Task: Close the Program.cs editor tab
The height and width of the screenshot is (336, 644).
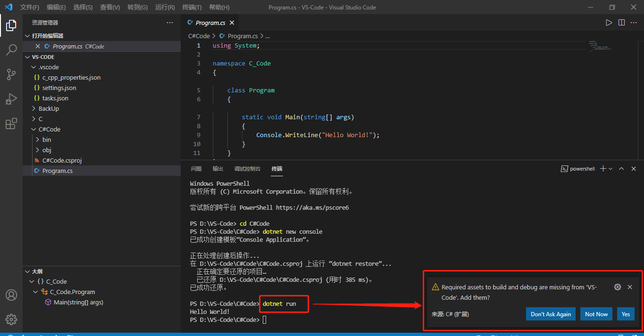Action: tap(231, 22)
